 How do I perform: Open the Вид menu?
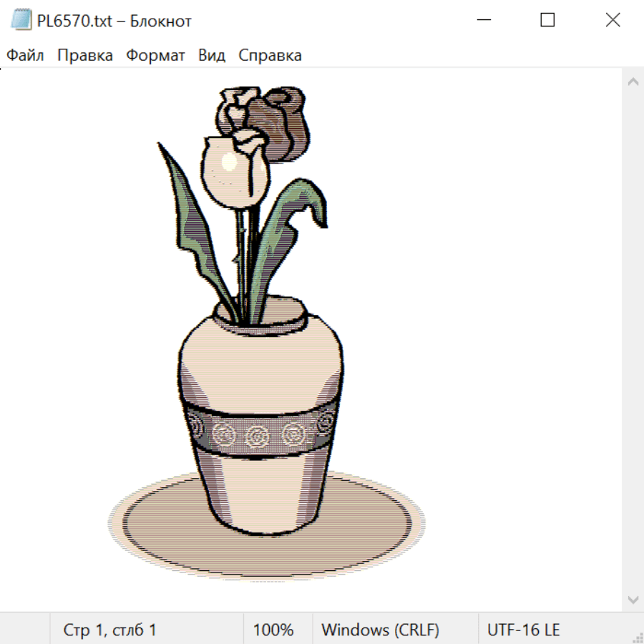point(212,56)
